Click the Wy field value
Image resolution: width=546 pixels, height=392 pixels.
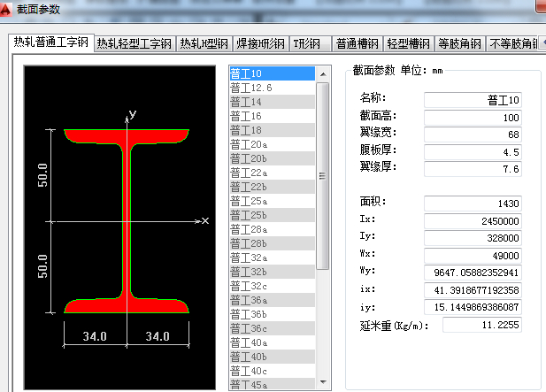473,273
